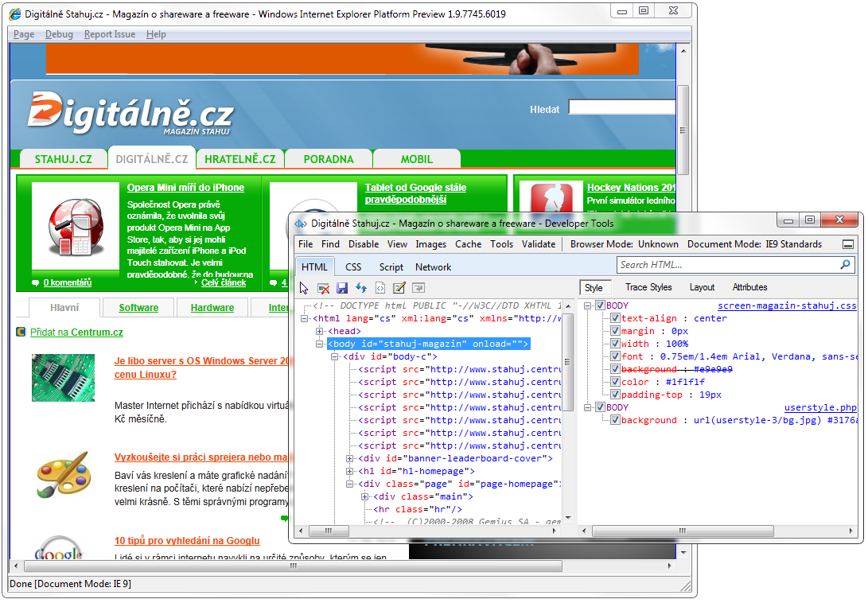Click the element source style document icon

point(380,288)
